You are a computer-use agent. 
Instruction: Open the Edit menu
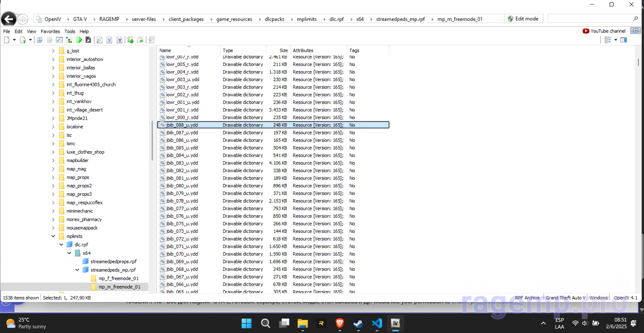[x=18, y=31]
